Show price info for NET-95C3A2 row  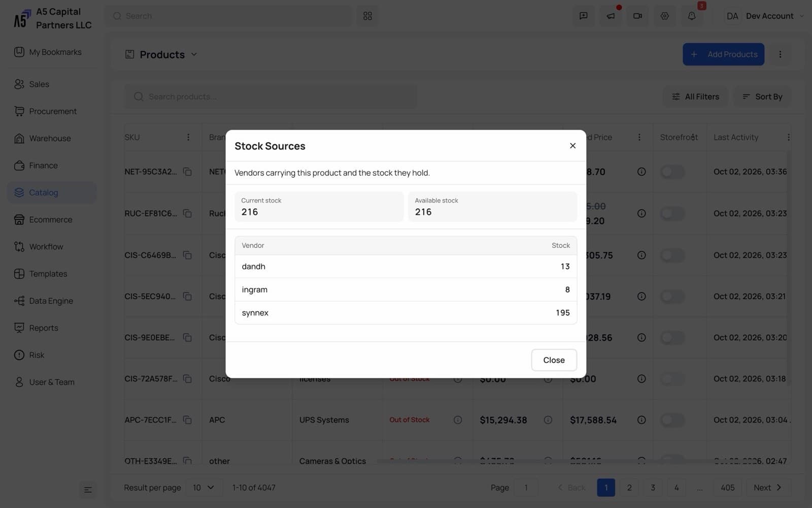click(641, 172)
